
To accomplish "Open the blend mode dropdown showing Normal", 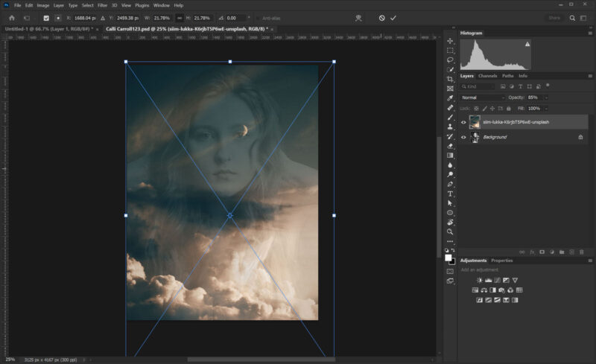I will pyautogui.click(x=483, y=98).
